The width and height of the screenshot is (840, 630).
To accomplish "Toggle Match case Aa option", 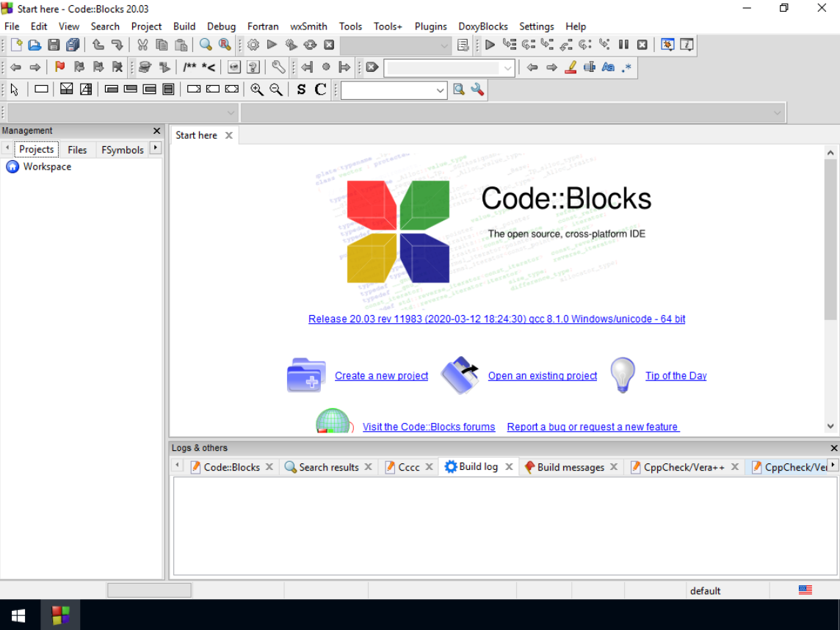I will [x=608, y=68].
